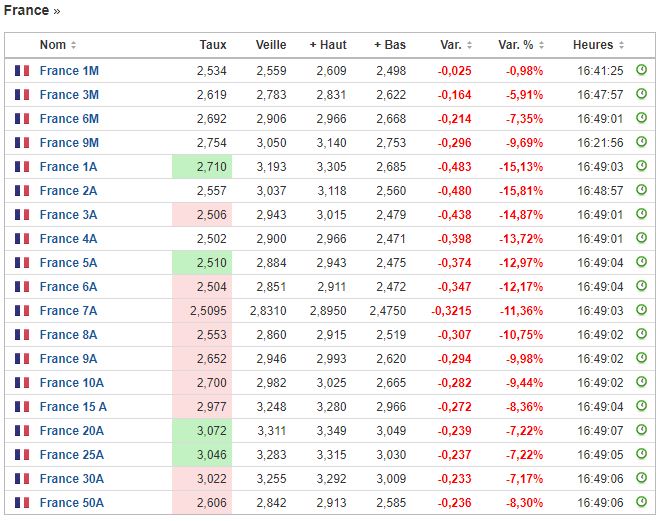Click the French flag beside France 3M

[22, 95]
